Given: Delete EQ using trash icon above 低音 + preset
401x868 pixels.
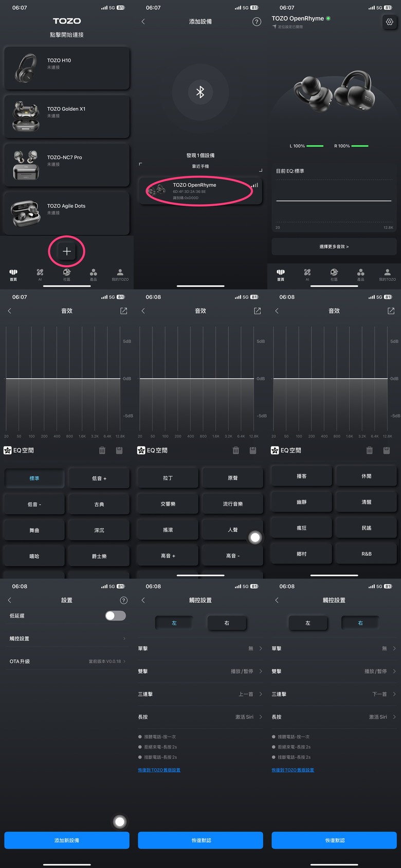Looking at the screenshot, I should tap(102, 450).
